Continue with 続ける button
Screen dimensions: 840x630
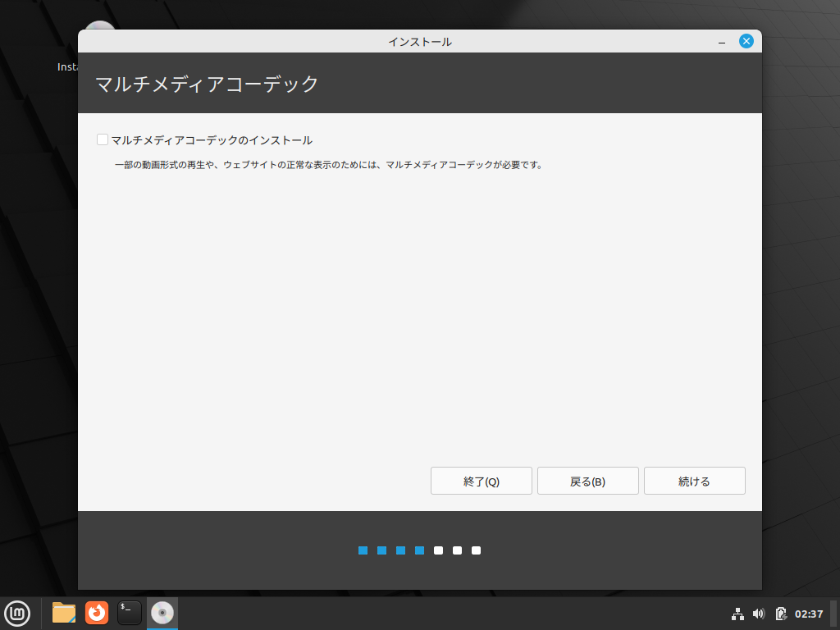(694, 481)
